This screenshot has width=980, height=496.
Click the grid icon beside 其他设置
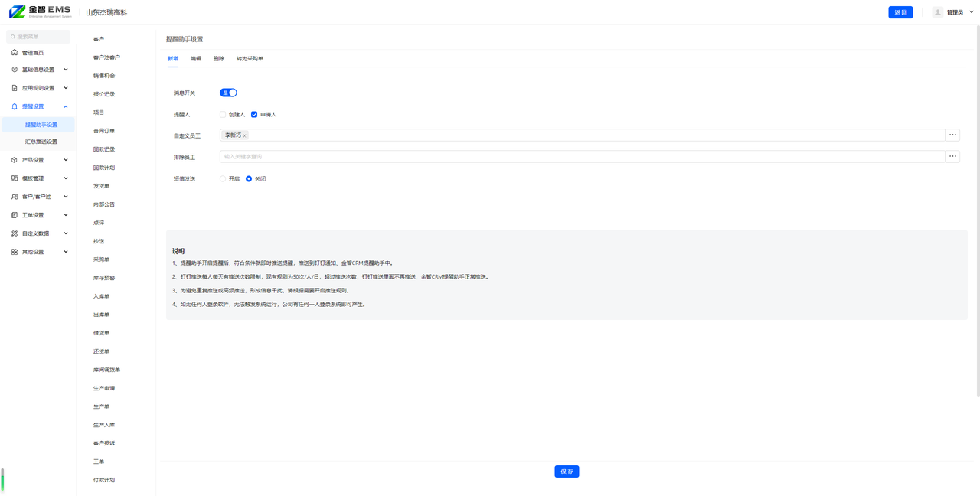(15, 252)
